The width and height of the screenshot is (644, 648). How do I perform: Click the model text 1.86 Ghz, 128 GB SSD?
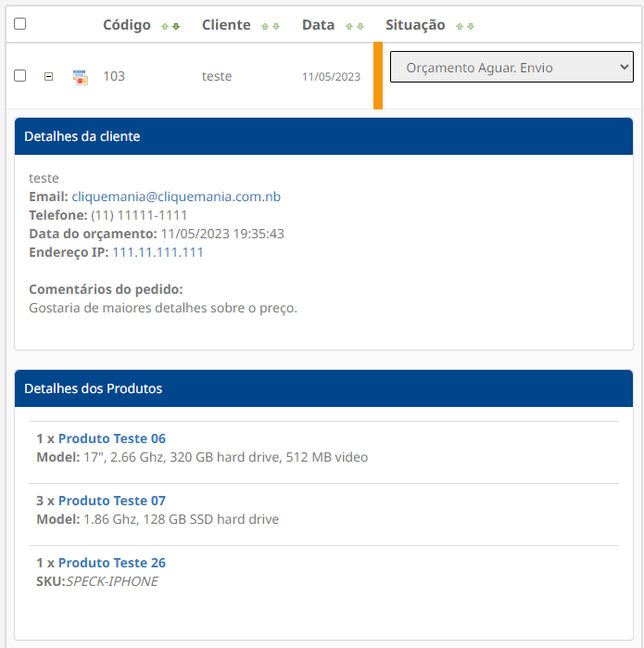click(x=181, y=519)
